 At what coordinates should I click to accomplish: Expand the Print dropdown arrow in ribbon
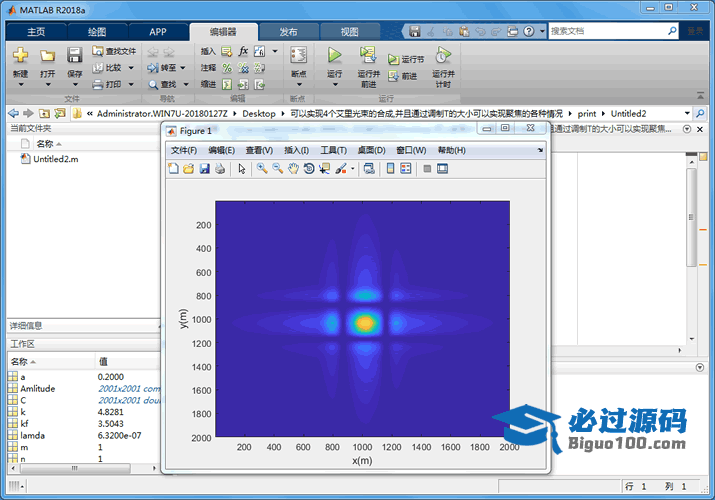click(131, 84)
